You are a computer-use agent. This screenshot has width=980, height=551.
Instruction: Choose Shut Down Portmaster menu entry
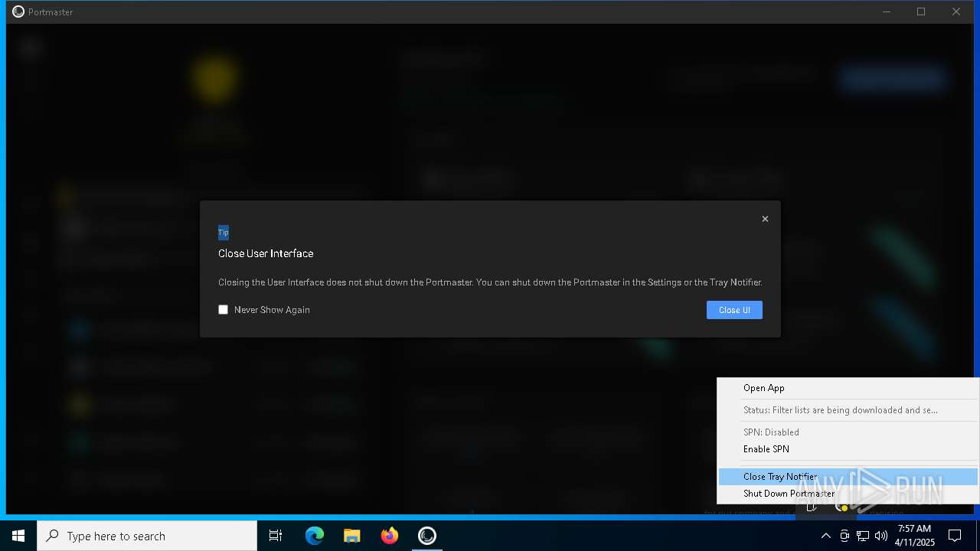pyautogui.click(x=848, y=494)
